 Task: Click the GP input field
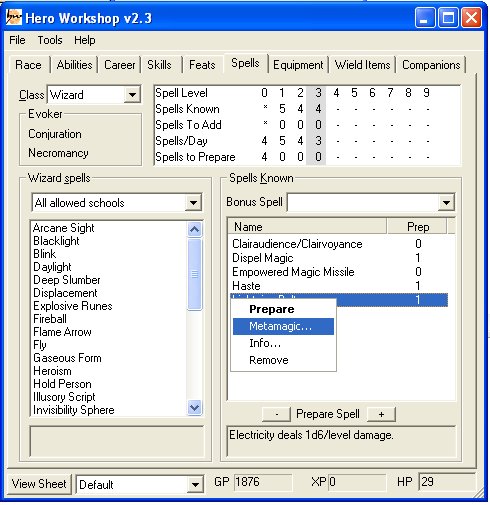(x=263, y=482)
